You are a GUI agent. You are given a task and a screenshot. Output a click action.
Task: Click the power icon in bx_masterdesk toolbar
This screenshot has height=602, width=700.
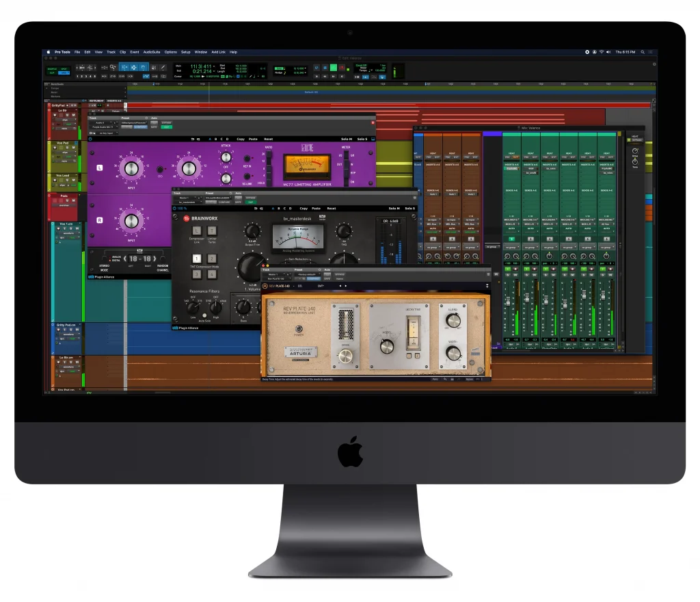(x=174, y=209)
